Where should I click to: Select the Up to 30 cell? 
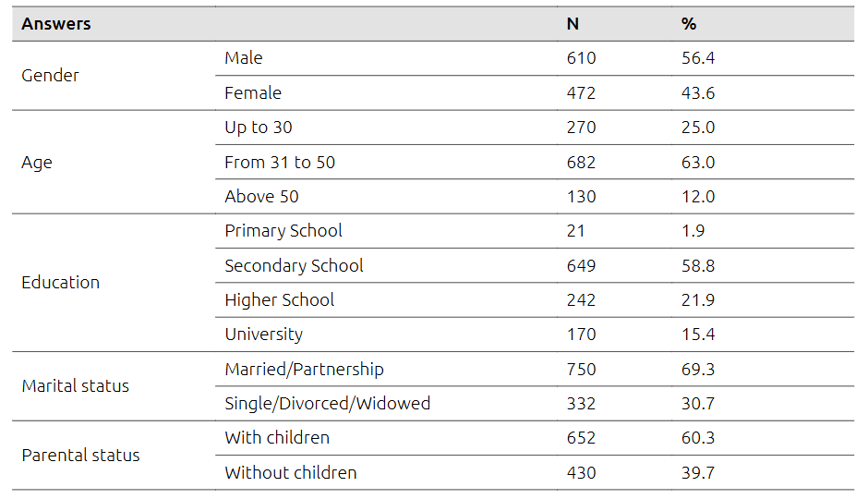pos(259,128)
